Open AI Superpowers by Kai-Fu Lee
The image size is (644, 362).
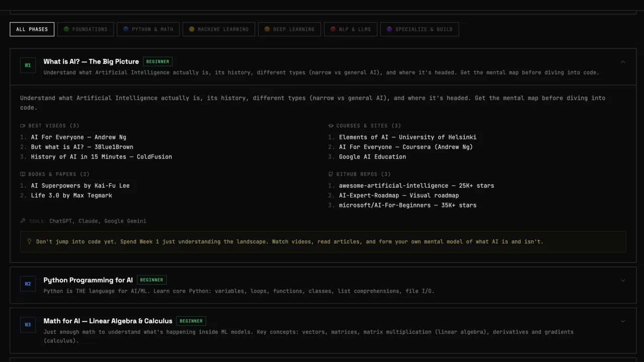tap(80, 186)
